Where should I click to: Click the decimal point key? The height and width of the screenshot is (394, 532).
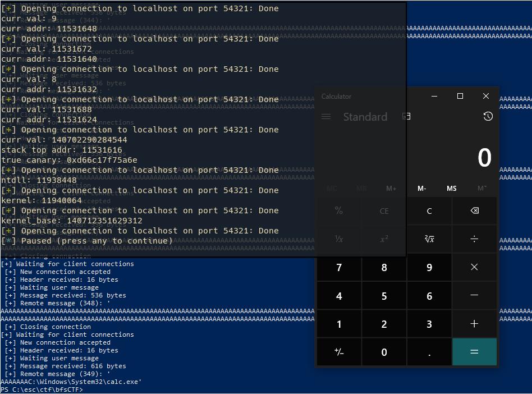tap(429, 352)
